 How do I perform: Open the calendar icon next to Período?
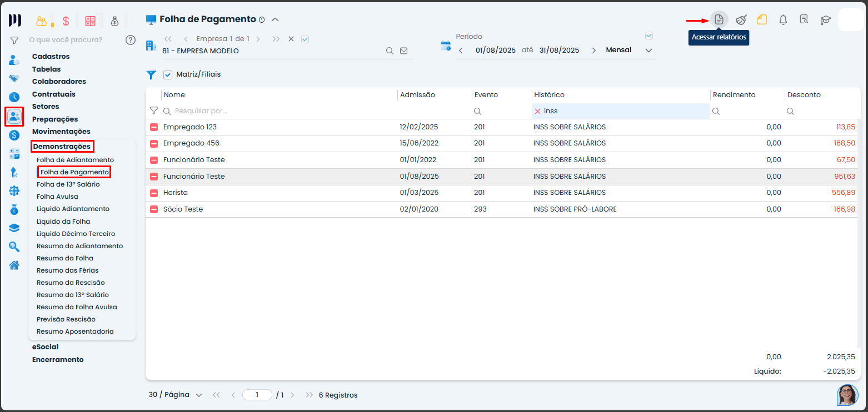coord(446,46)
